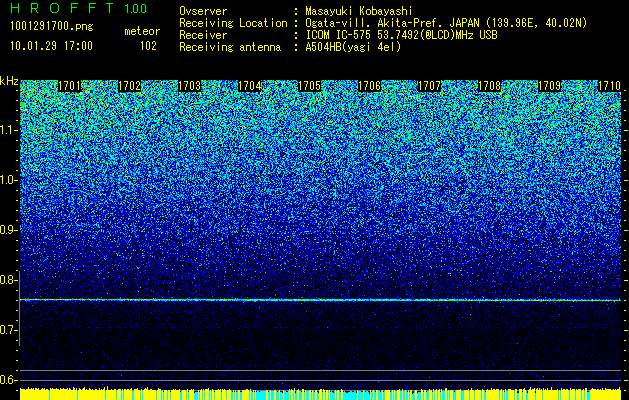Click the ICOM IC-575 receiver value
The height and width of the screenshot is (400, 629).
[401, 35]
